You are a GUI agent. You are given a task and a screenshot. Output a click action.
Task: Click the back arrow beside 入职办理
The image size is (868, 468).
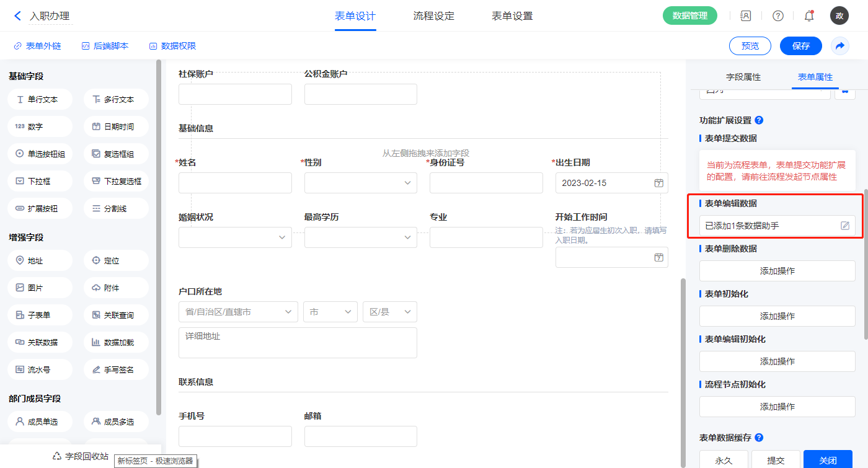(17, 16)
